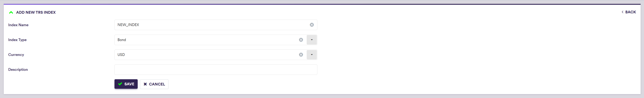Image resolution: width=644 pixels, height=98 pixels.
Task: Clear the Index Name field text
Action: pos(312,25)
